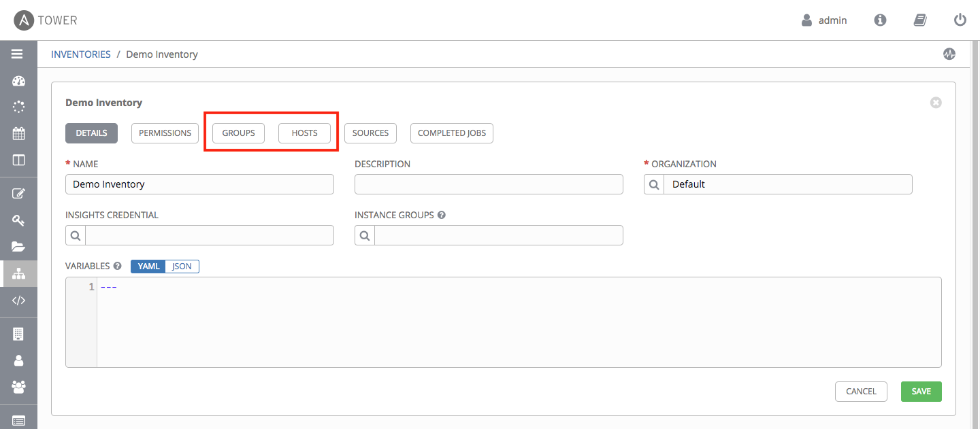
Task: Open Credentials key icon in sidebar
Action: 18,220
